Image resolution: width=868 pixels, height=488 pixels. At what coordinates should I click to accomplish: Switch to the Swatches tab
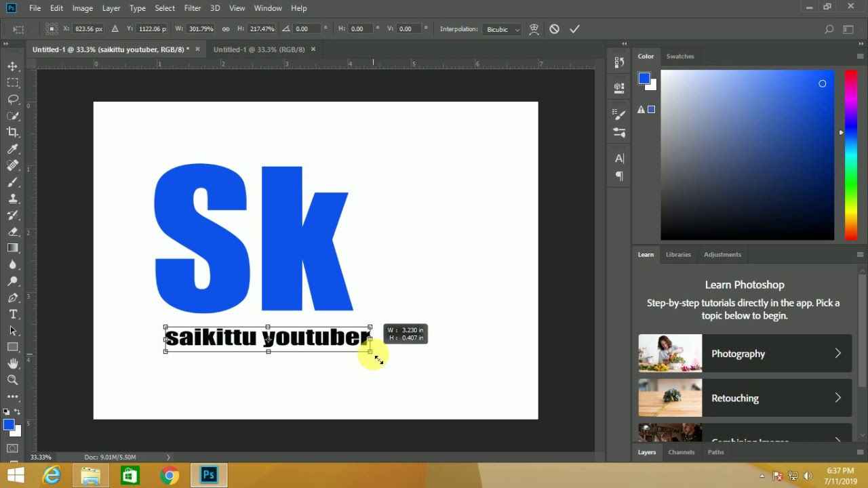coord(680,56)
